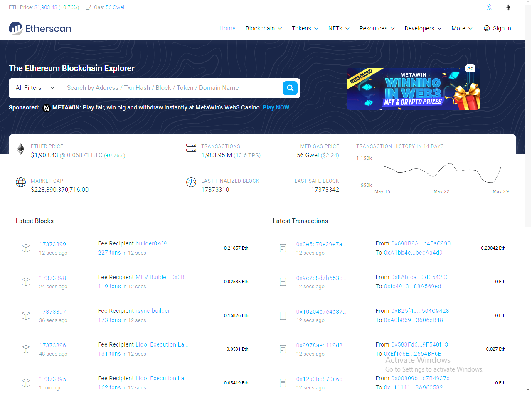Open last finalized block 17373310

215,190
